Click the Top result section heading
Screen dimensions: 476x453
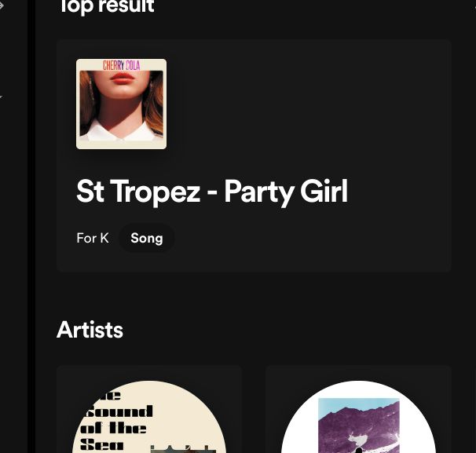tap(105, 8)
